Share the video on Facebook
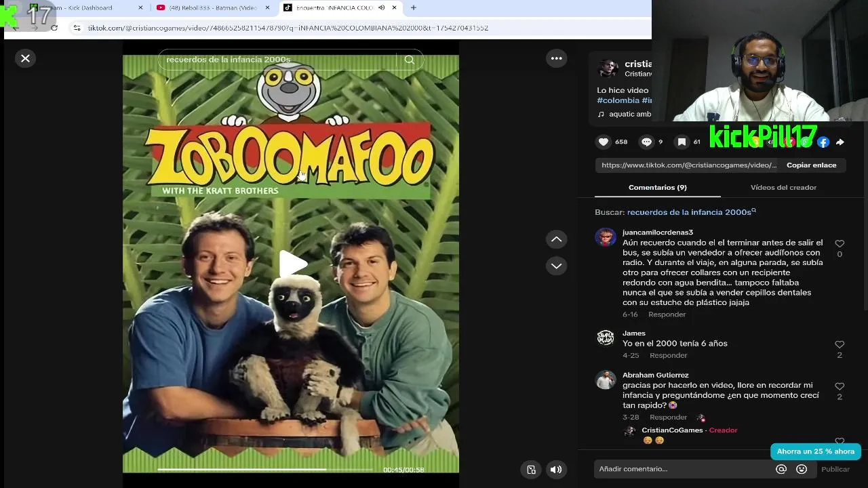The width and height of the screenshot is (868, 488). 823,142
